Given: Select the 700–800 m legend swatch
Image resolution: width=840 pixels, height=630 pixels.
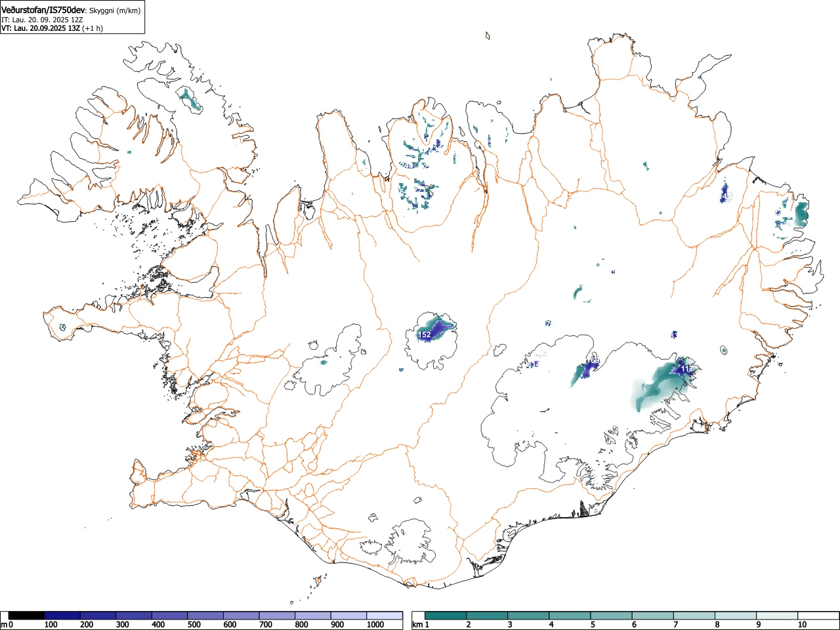Looking at the screenshot, I should 277,616.
